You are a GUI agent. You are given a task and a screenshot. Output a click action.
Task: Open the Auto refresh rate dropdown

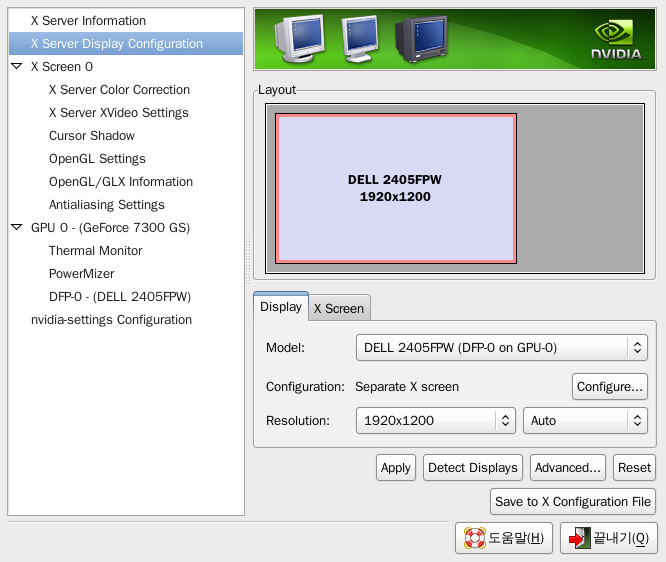(585, 421)
